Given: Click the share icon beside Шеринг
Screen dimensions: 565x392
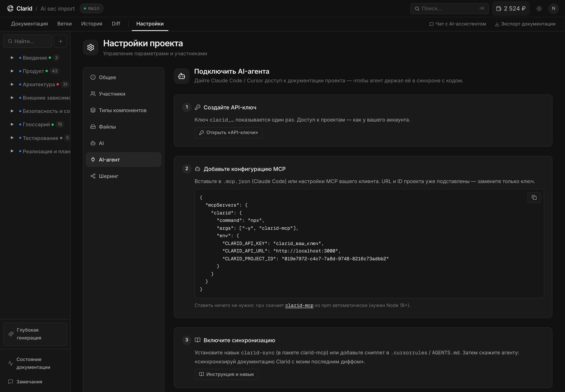Looking at the screenshot, I should (x=93, y=176).
